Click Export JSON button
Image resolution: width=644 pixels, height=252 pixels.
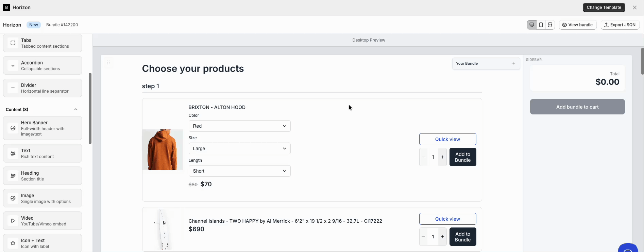[x=620, y=25]
